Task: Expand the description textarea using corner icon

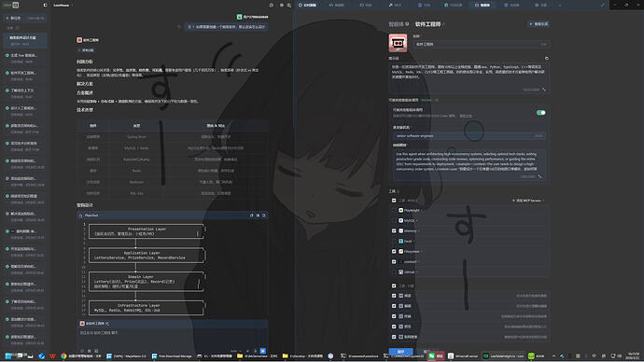Action: pos(539,176)
